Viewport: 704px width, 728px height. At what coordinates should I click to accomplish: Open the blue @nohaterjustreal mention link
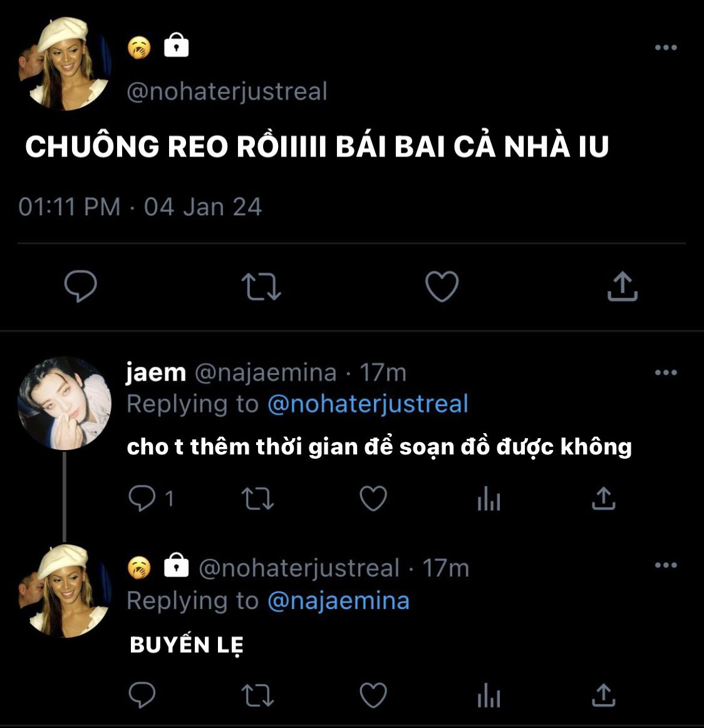click(x=368, y=404)
